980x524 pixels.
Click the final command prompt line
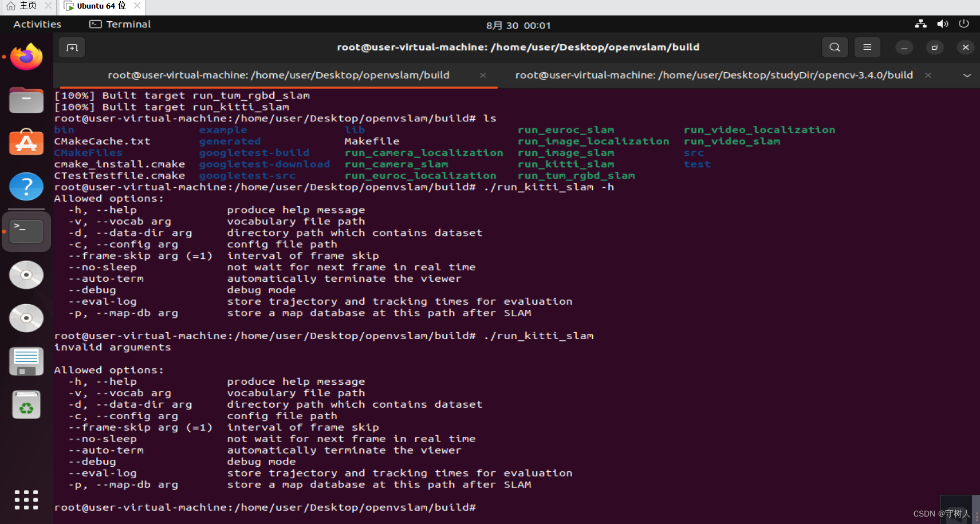[x=265, y=508]
